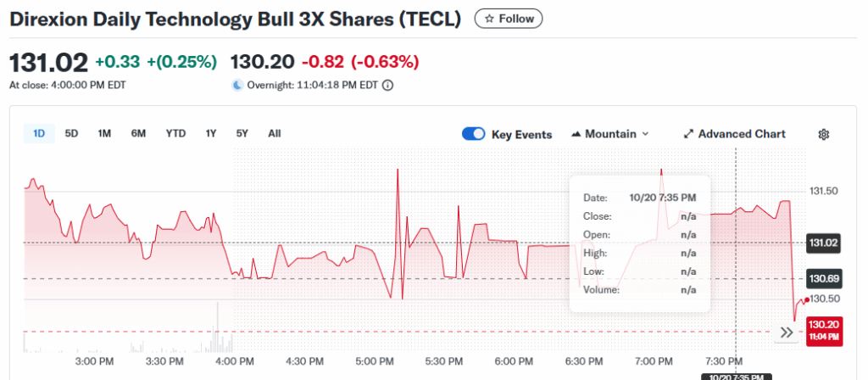Viewport: 868px width, 380px height.
Task: Open chart settings gear icon
Action: tap(823, 134)
